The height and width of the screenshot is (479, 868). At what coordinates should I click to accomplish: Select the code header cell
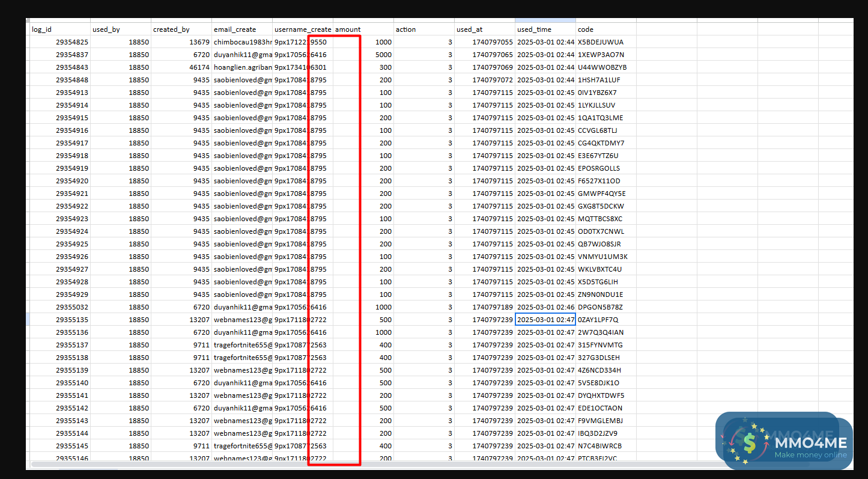point(606,29)
